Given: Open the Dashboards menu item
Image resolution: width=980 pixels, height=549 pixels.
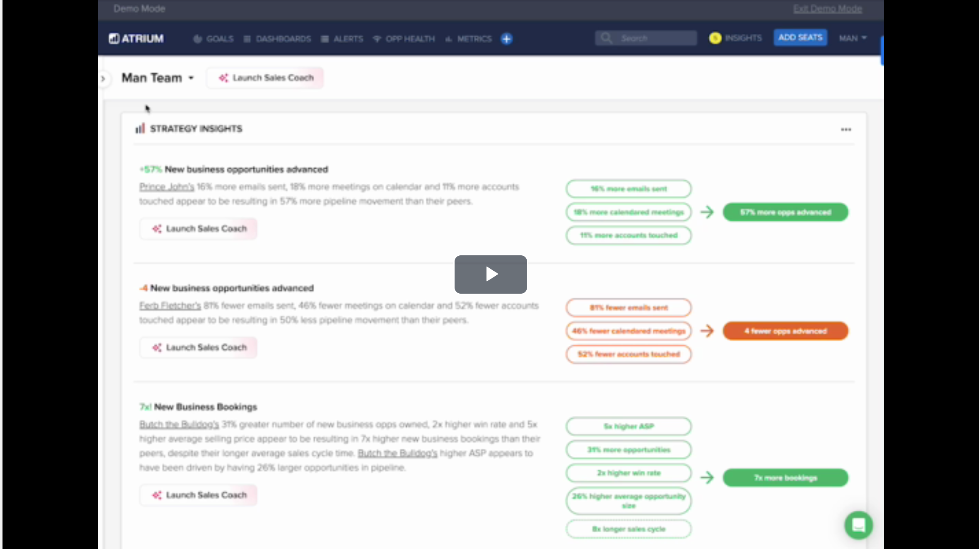Looking at the screenshot, I should click(x=277, y=39).
